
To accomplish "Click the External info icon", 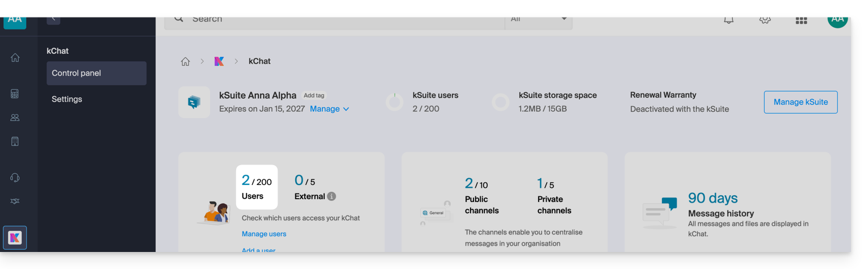I will (x=332, y=196).
